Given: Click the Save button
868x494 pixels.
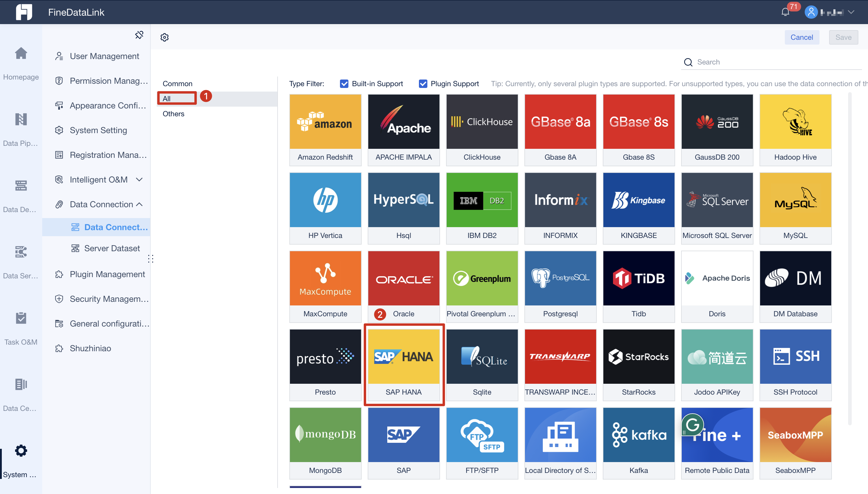Looking at the screenshot, I should pos(843,37).
